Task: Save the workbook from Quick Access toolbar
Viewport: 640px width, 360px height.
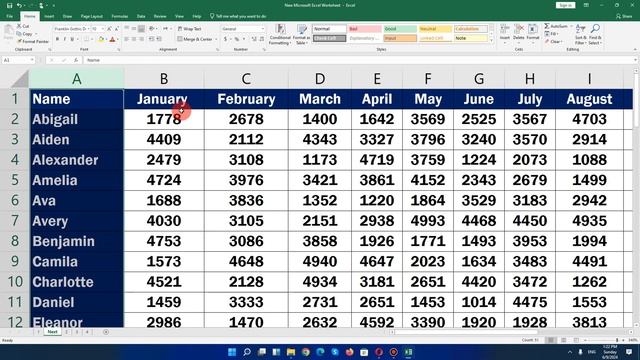Action: (x=9, y=5)
